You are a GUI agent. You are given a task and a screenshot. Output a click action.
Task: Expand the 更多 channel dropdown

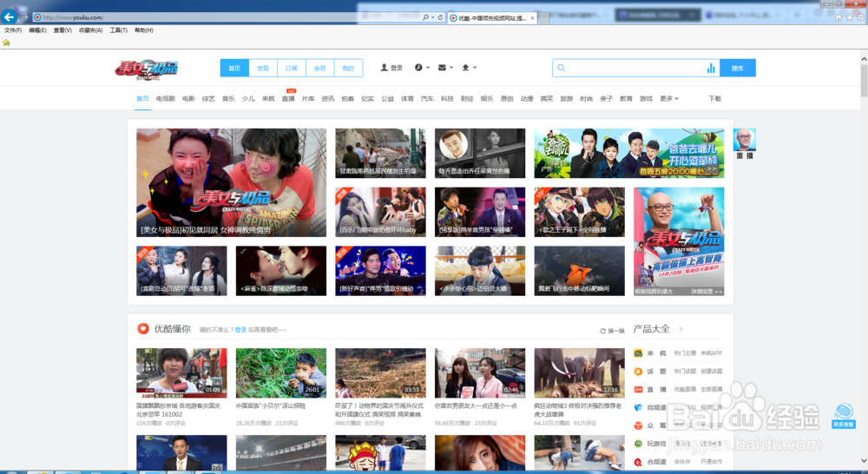point(668,99)
